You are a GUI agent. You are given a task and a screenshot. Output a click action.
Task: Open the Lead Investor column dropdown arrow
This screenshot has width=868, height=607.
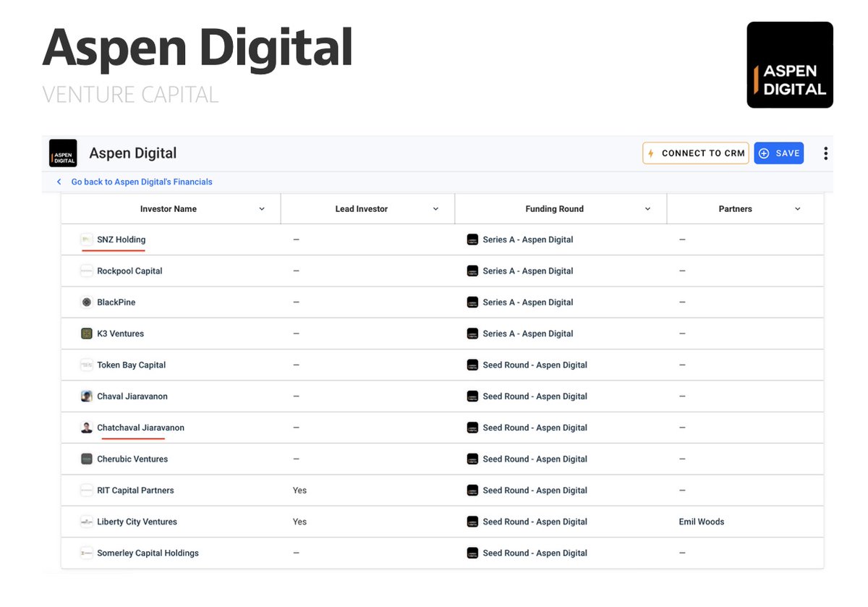(435, 209)
